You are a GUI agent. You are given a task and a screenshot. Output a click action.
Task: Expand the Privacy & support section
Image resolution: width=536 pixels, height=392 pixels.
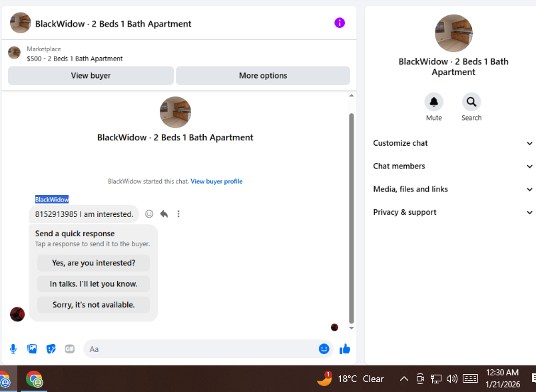coord(453,212)
